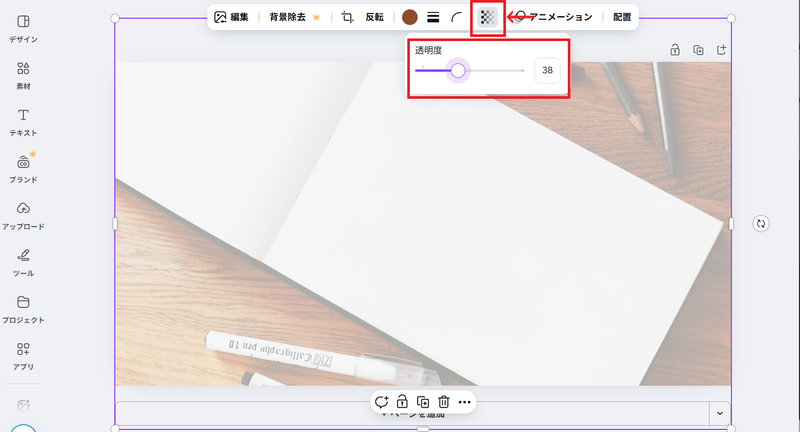Click 背景除去 background remover

pyautogui.click(x=294, y=17)
